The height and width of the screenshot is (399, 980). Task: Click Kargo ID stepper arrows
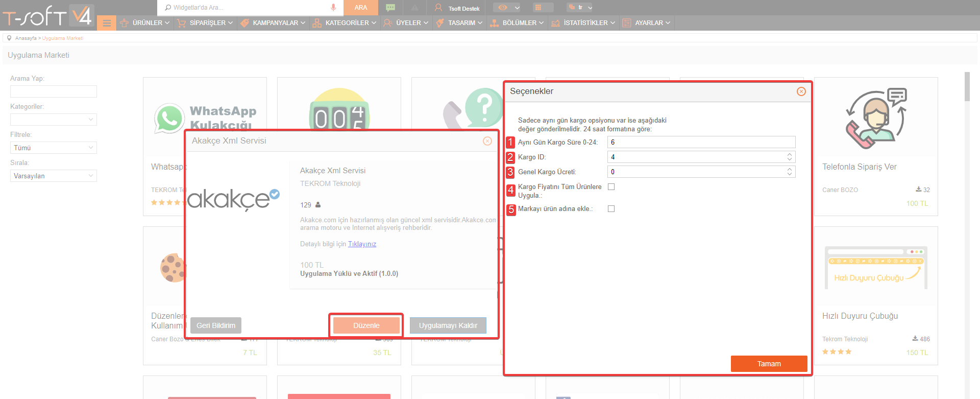pyautogui.click(x=790, y=157)
